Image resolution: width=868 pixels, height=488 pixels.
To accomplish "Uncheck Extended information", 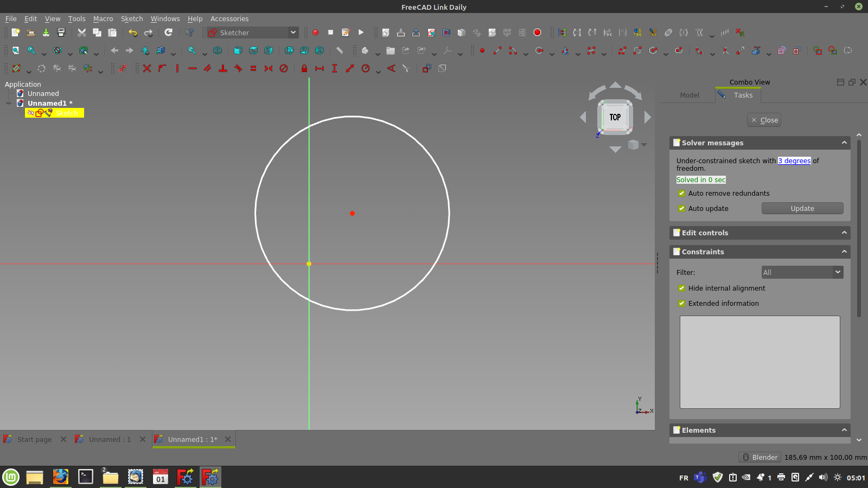I will [x=682, y=303].
